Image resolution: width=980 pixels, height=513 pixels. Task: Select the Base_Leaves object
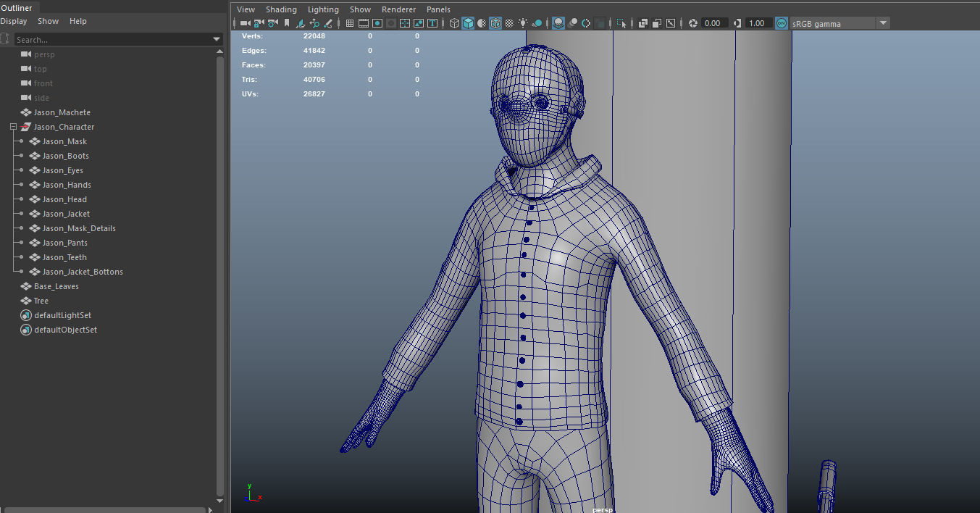pos(56,286)
